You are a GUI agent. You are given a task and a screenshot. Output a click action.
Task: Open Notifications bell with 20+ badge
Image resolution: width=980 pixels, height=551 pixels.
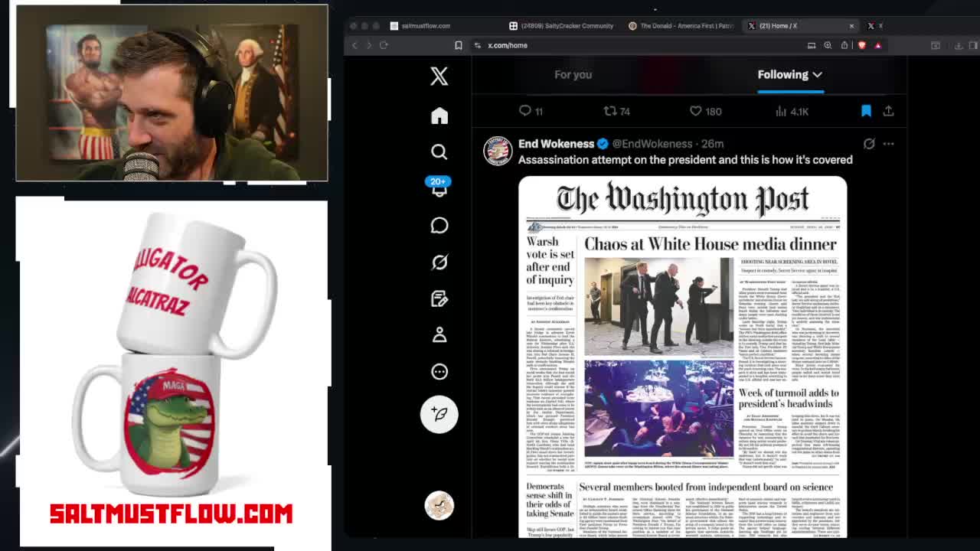click(x=439, y=188)
